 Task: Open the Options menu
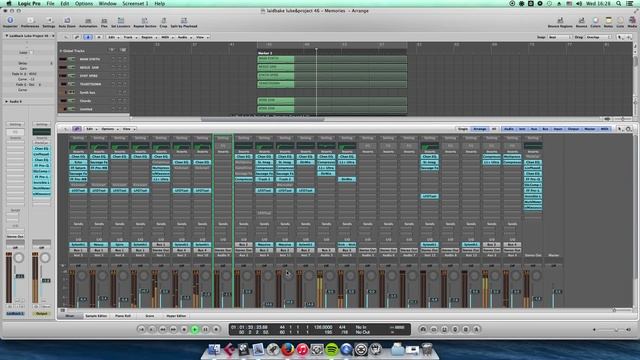pyautogui.click(x=84, y=4)
